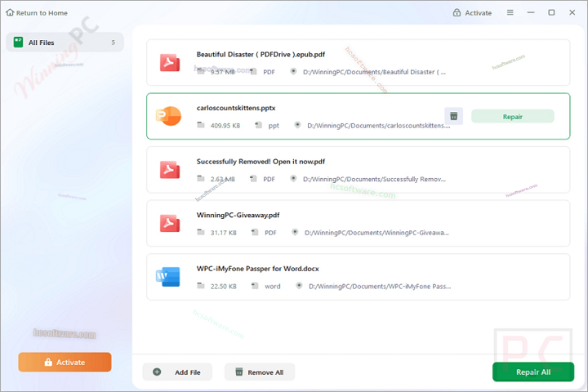Image resolution: width=588 pixels, height=392 pixels.
Task: Delete carloscountskittens.pptx with trash icon
Action: pos(453,116)
